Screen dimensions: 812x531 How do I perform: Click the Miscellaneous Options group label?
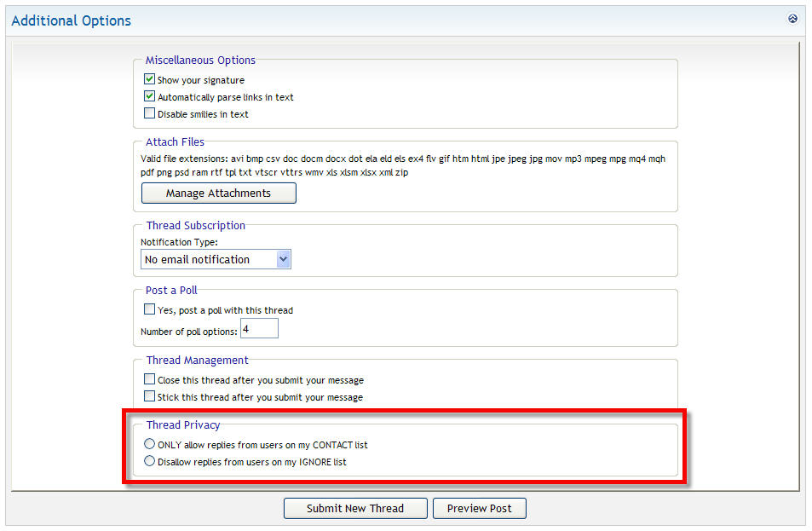pos(200,61)
